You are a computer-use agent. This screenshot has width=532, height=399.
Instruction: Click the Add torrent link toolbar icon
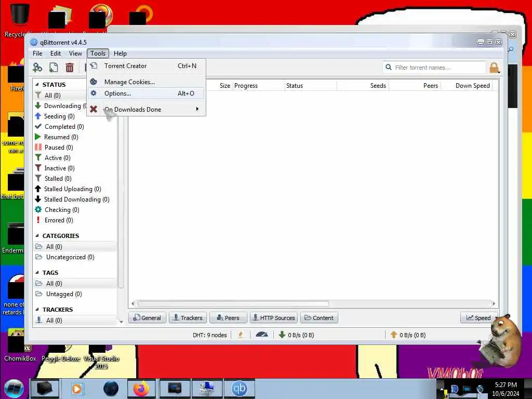coord(37,68)
